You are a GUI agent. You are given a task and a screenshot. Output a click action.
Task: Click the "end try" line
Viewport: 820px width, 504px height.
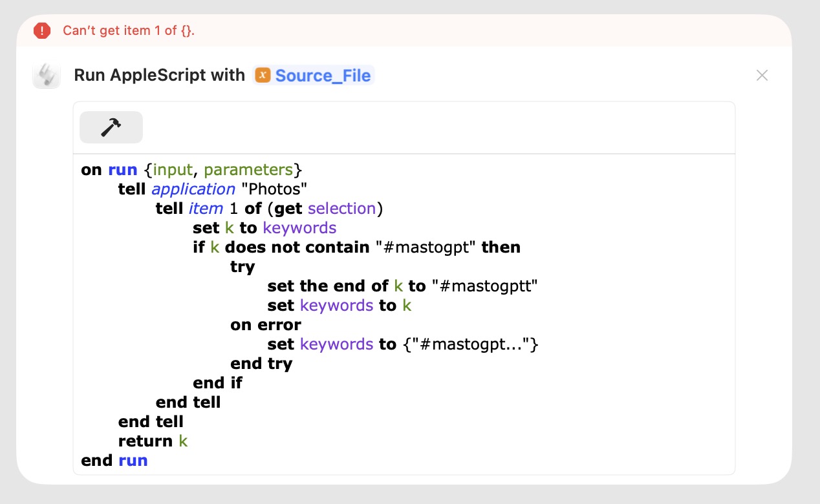click(x=261, y=364)
